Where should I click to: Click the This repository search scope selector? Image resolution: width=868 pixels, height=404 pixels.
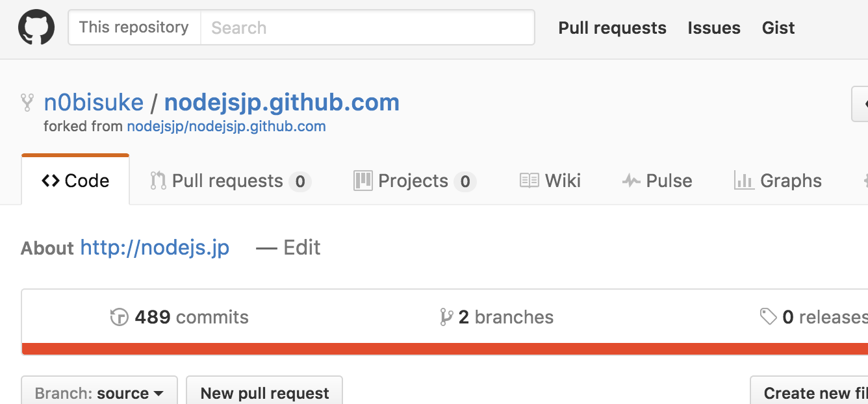click(x=134, y=27)
